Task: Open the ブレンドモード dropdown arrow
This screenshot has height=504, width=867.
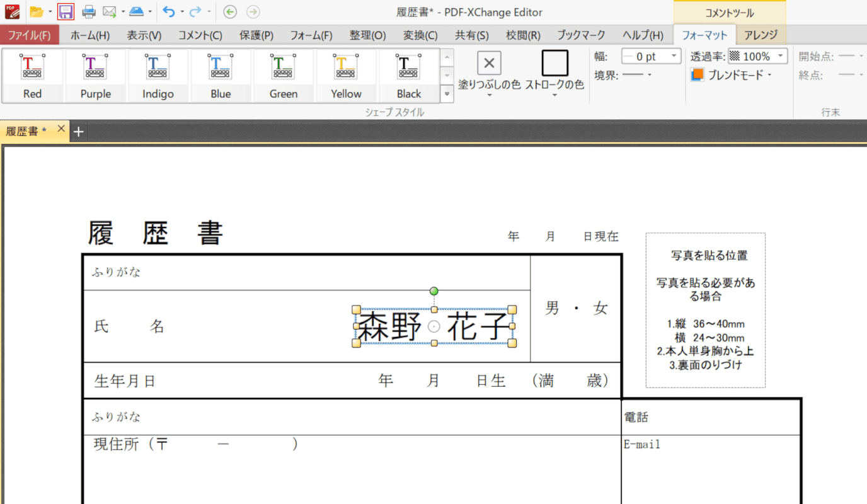Action: point(769,75)
